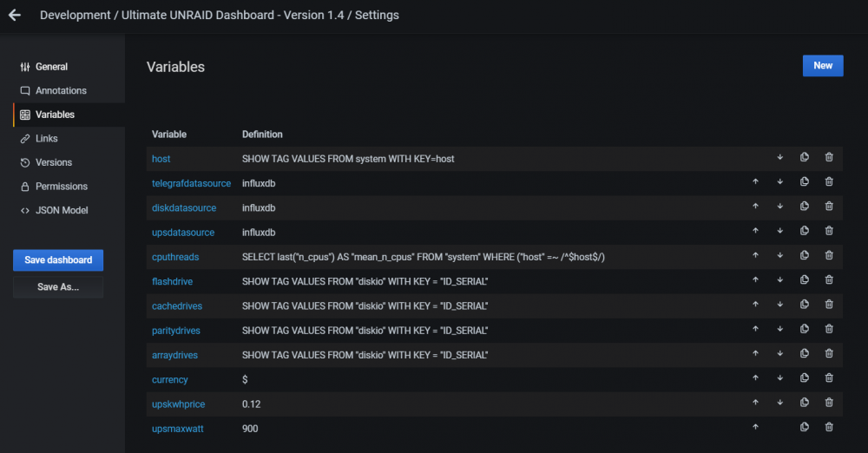Viewport: 868px width, 453px height.
Task: Click the 900 definition value
Action: pos(250,429)
